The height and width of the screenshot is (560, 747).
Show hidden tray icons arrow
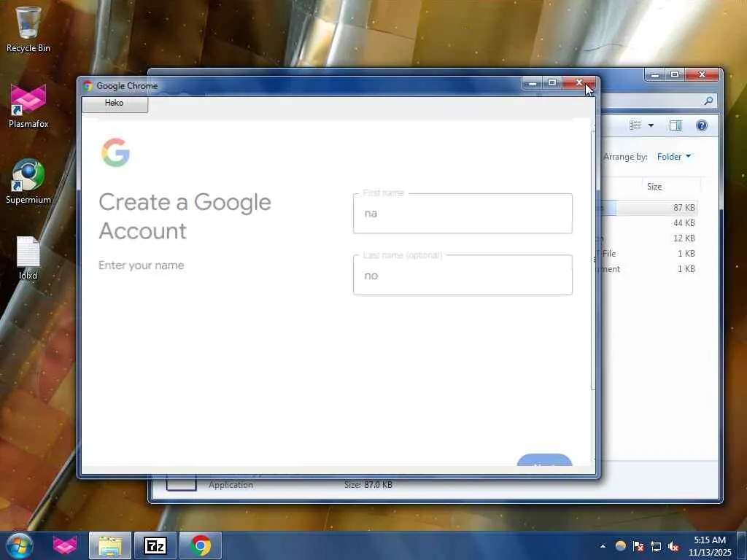pyautogui.click(x=603, y=546)
